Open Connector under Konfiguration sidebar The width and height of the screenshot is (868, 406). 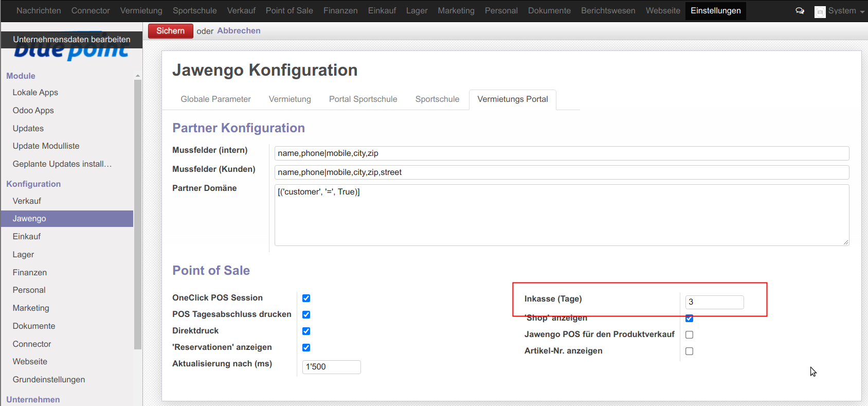click(x=32, y=344)
